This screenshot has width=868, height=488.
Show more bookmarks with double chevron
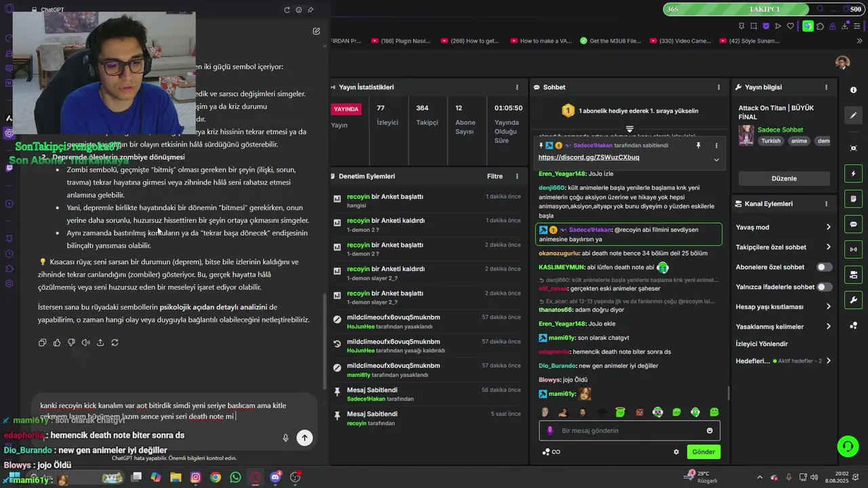(860, 41)
